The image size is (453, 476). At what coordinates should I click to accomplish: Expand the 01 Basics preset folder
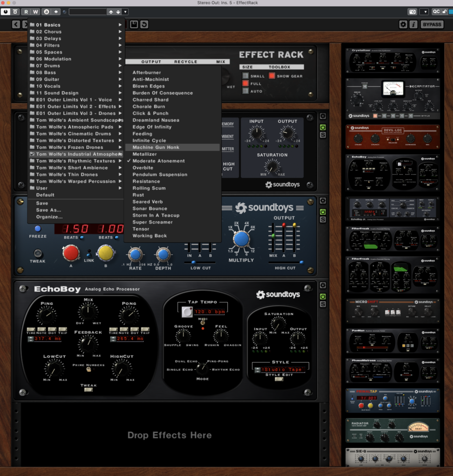tap(76, 25)
